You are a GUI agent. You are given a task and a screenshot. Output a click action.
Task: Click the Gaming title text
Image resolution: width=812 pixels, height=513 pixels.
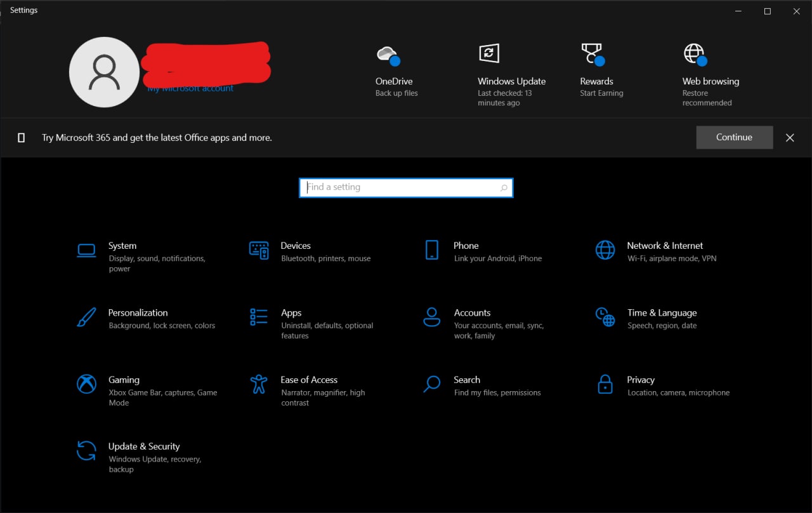[124, 380]
